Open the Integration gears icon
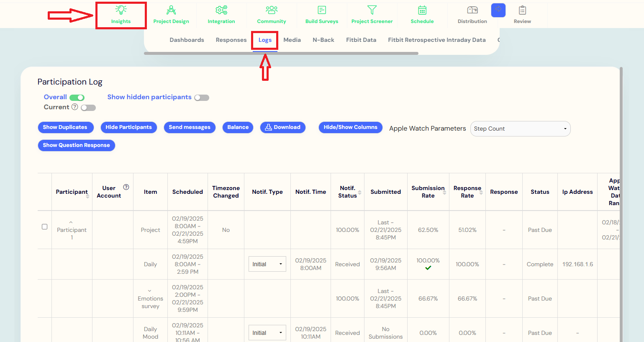Image resolution: width=644 pixels, height=342 pixels. [x=221, y=10]
